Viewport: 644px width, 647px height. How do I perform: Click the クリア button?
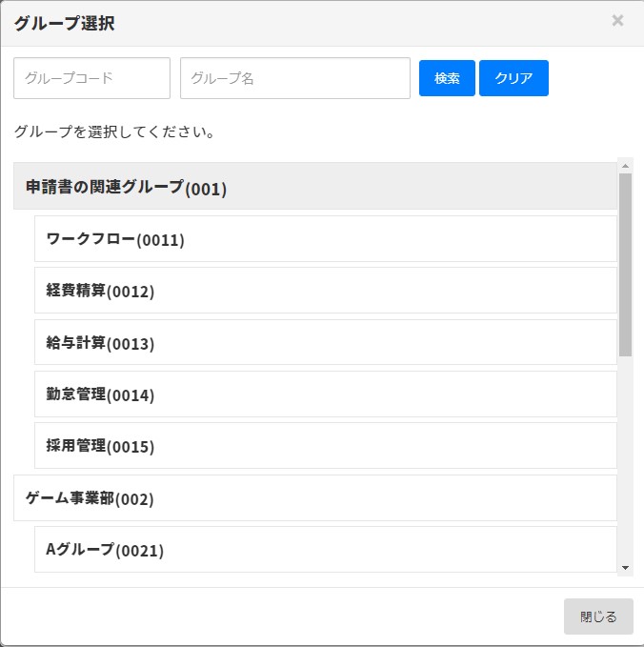click(513, 78)
